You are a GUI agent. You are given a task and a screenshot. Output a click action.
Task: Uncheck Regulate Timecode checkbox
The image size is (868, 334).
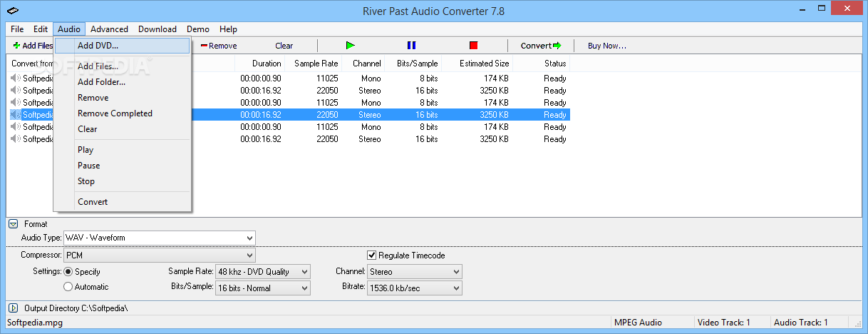coord(371,255)
